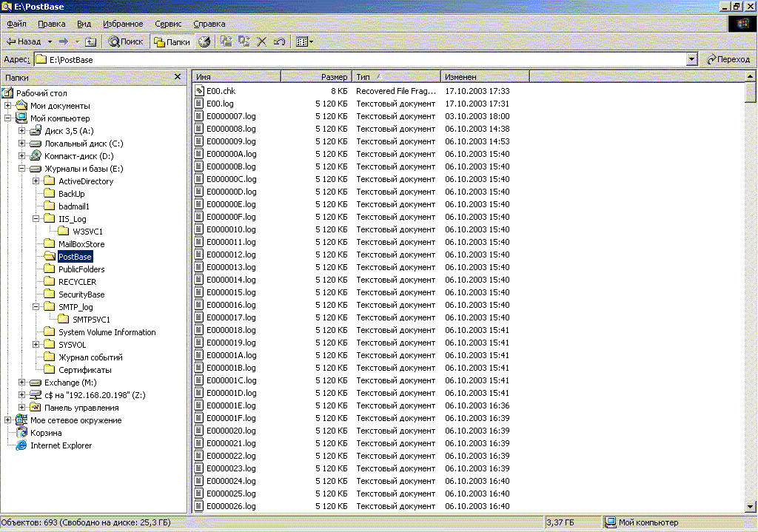Collapse the SMTP_log folder node

(36, 306)
